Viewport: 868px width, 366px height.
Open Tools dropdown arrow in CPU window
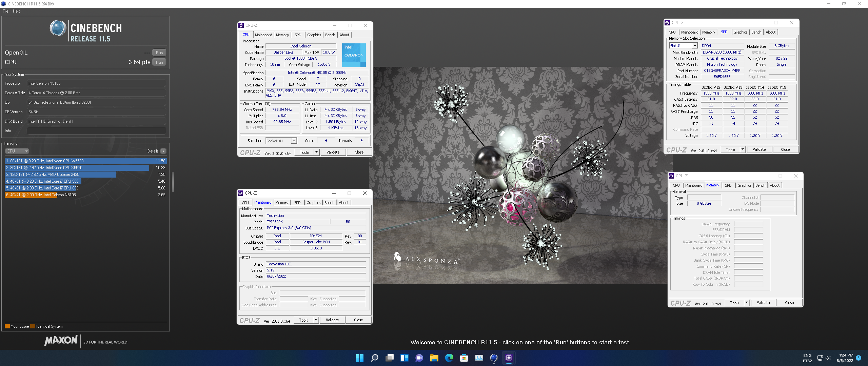tap(316, 152)
